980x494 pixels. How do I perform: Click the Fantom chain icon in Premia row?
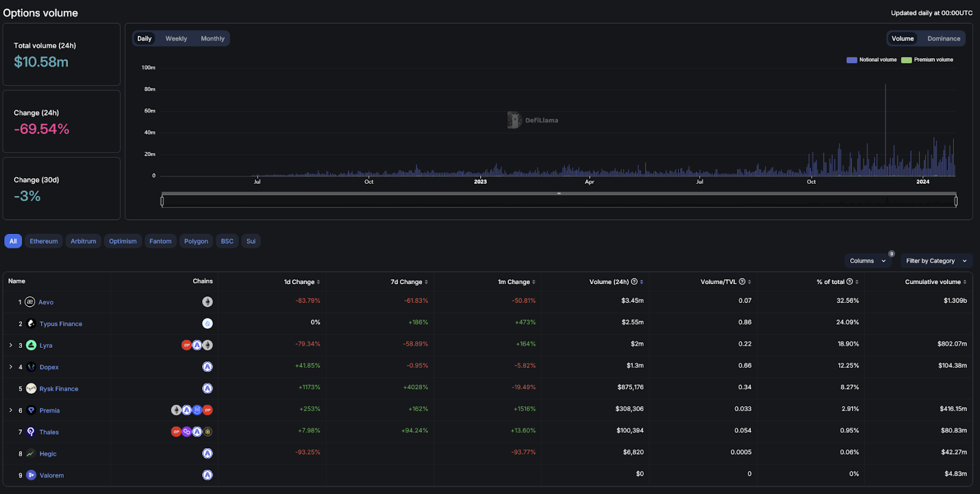point(197,410)
